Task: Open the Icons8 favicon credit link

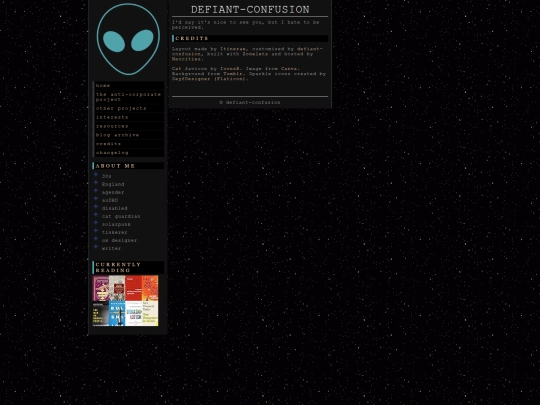Action: pyautogui.click(x=230, y=69)
